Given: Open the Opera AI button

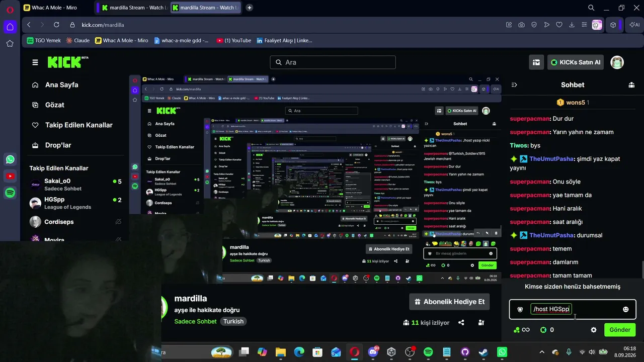Looking at the screenshot, I should pyautogui.click(x=634, y=25).
